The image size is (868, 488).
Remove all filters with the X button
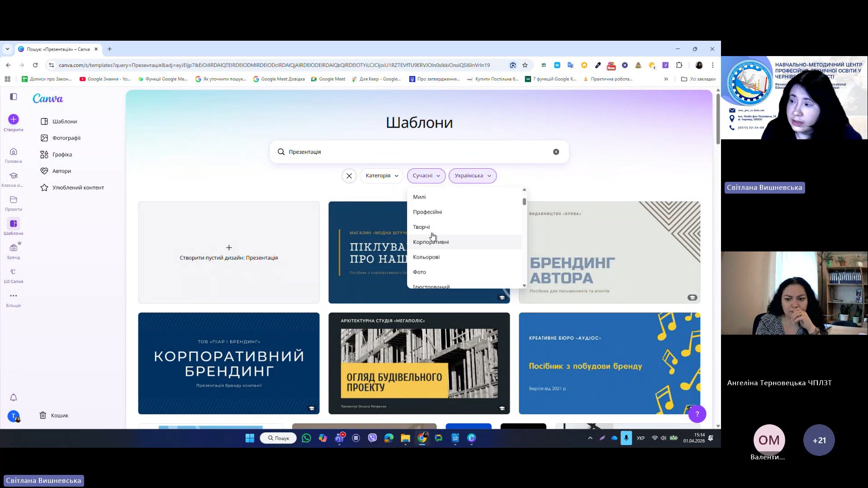tap(349, 176)
